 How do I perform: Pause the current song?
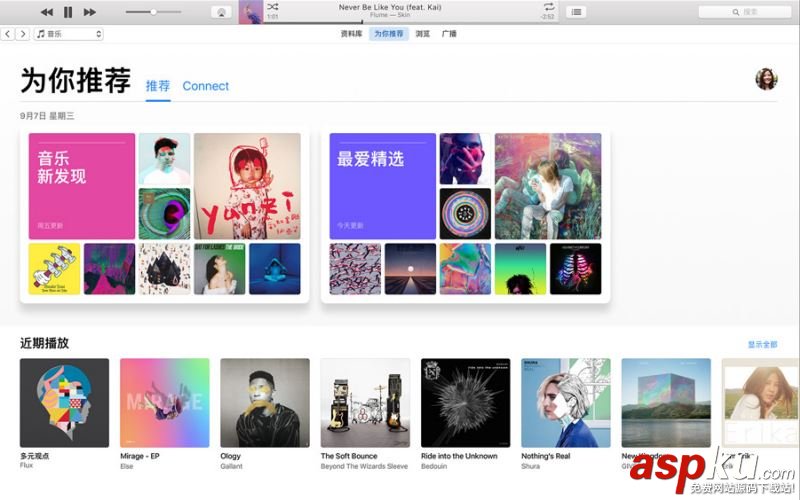pyautogui.click(x=68, y=12)
